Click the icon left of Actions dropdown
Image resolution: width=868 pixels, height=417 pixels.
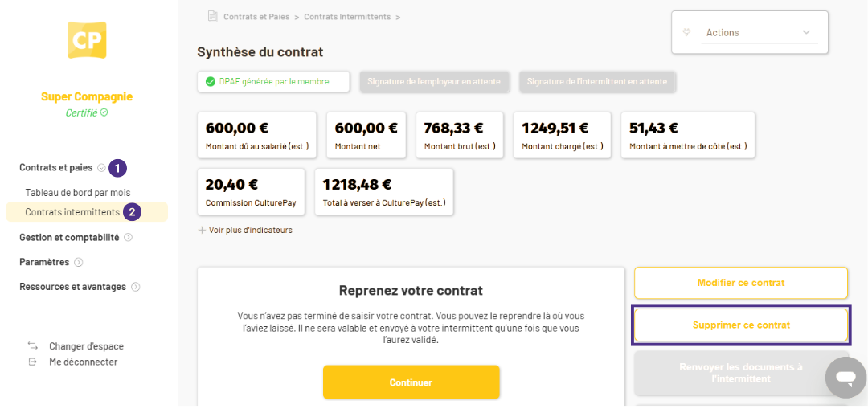tap(687, 33)
